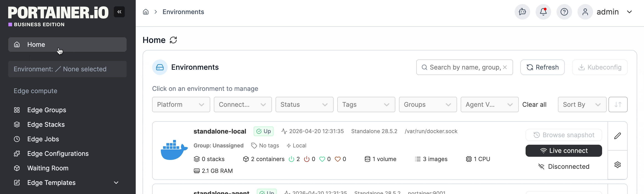The height and width of the screenshot is (194, 644).
Task: Go to Waiting Room in sidebar
Action: point(48,168)
